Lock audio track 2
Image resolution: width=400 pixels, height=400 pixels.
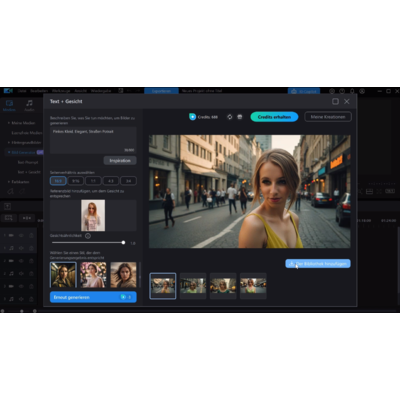(31, 273)
